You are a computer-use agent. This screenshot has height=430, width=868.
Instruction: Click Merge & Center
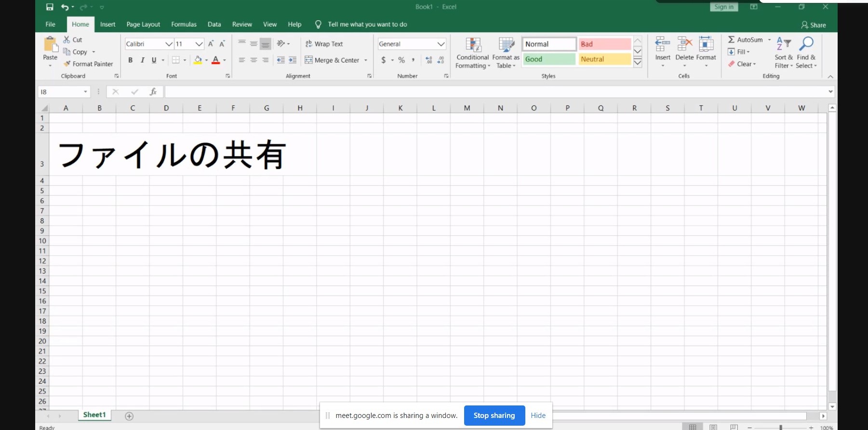pyautogui.click(x=332, y=60)
